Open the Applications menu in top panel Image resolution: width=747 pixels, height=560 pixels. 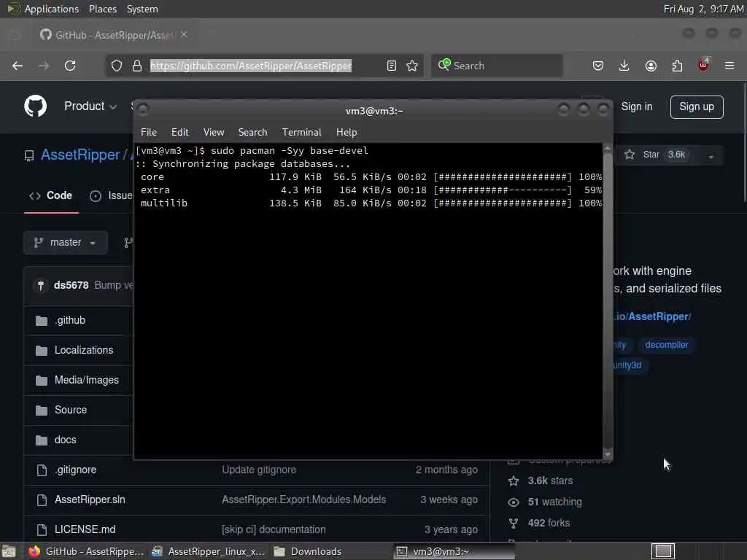52,9
